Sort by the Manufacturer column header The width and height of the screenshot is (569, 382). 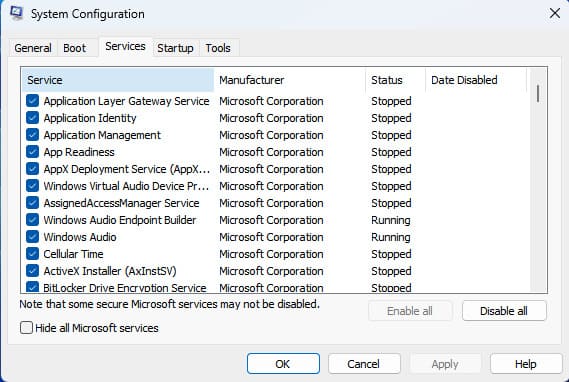coord(290,80)
